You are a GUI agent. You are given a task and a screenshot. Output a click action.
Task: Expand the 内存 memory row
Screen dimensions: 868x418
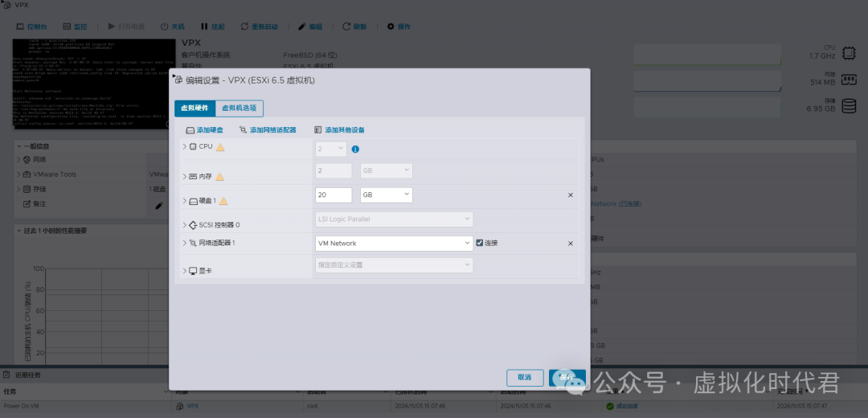(x=185, y=177)
